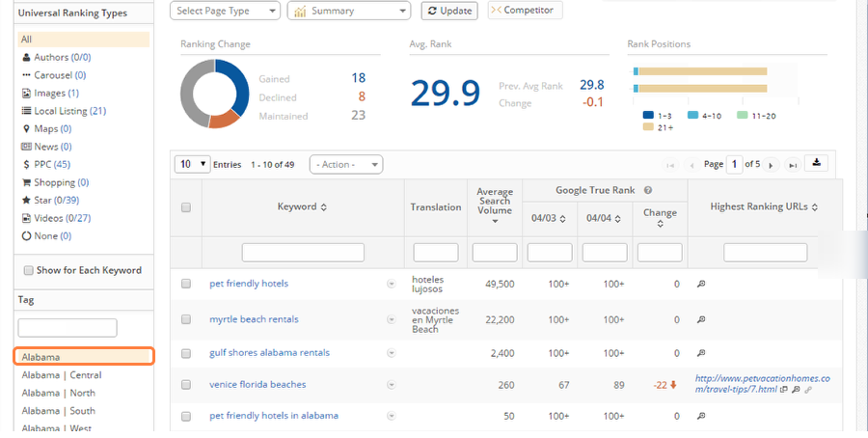Open the Action dropdown

[x=346, y=164]
